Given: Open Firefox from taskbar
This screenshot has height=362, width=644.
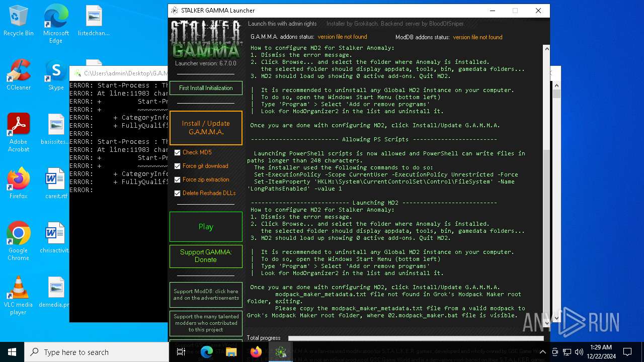Looking at the screenshot, I should (x=256, y=352).
